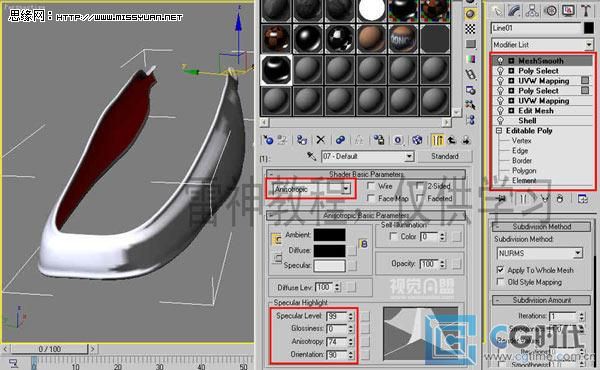Collapse the Anisotropic Basic Parameters rollout

(x=366, y=215)
